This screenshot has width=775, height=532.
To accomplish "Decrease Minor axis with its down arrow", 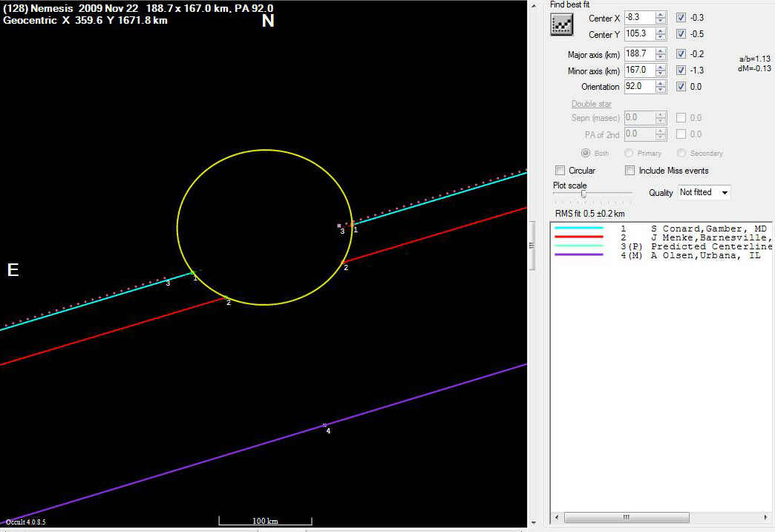I will point(661,73).
